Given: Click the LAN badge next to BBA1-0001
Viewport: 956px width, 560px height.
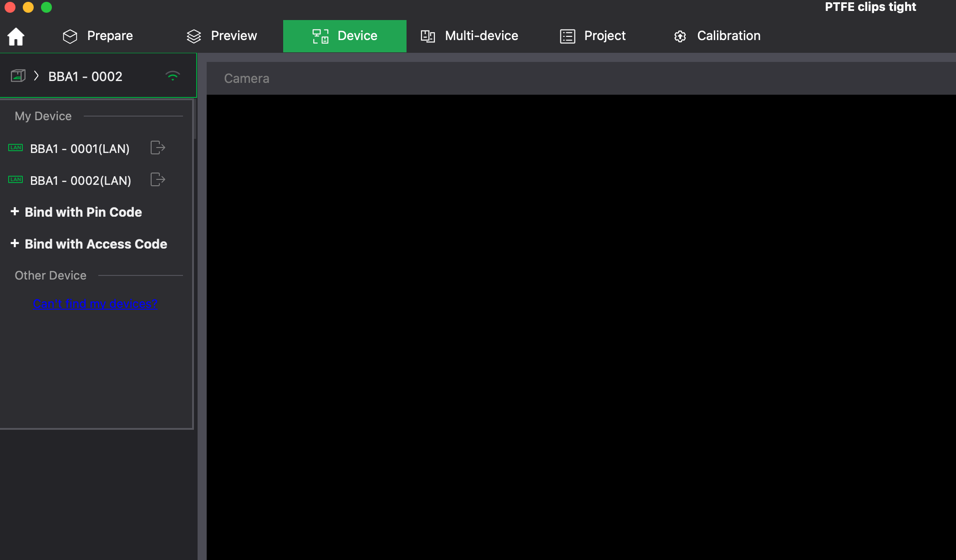Looking at the screenshot, I should tap(15, 148).
